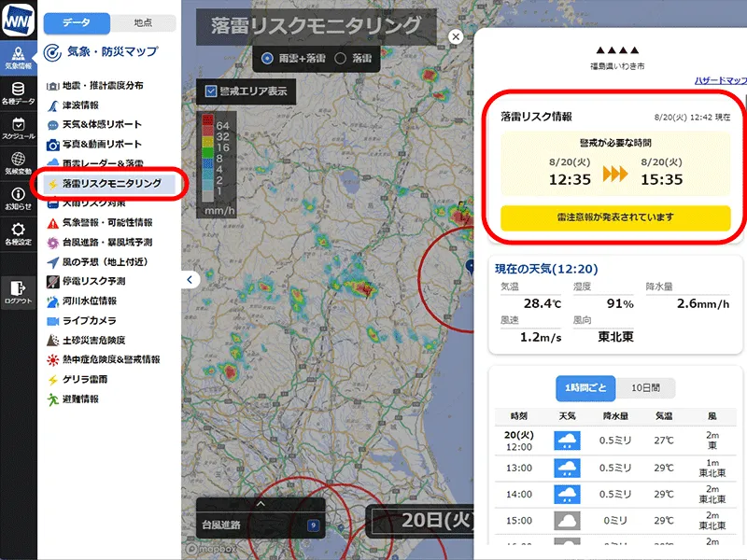Select the 落雷 only radio button

pyautogui.click(x=340, y=58)
